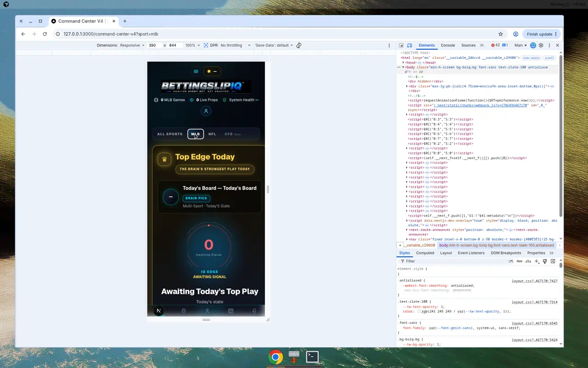This screenshot has width=588, height=368.
Task: Select the MLB sport tab
Action: (196, 134)
